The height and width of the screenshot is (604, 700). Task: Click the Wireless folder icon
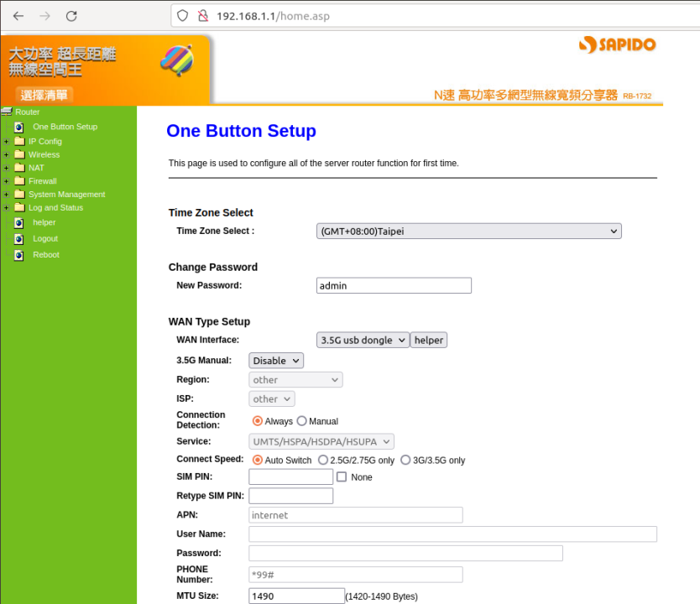19,154
